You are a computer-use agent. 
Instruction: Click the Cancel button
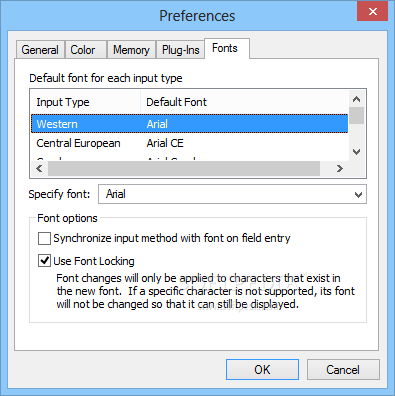pyautogui.click(x=343, y=369)
